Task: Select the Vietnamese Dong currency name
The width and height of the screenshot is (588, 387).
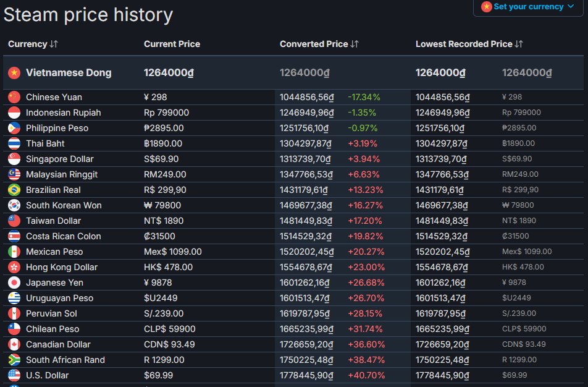Action: [x=69, y=73]
